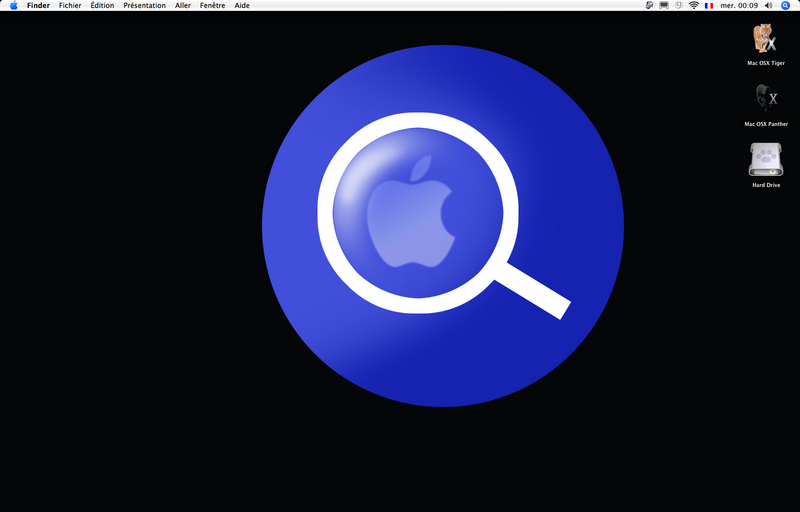The height and width of the screenshot is (512, 800).
Task: Click the clock showing mer. 00:09
Action: [739, 6]
